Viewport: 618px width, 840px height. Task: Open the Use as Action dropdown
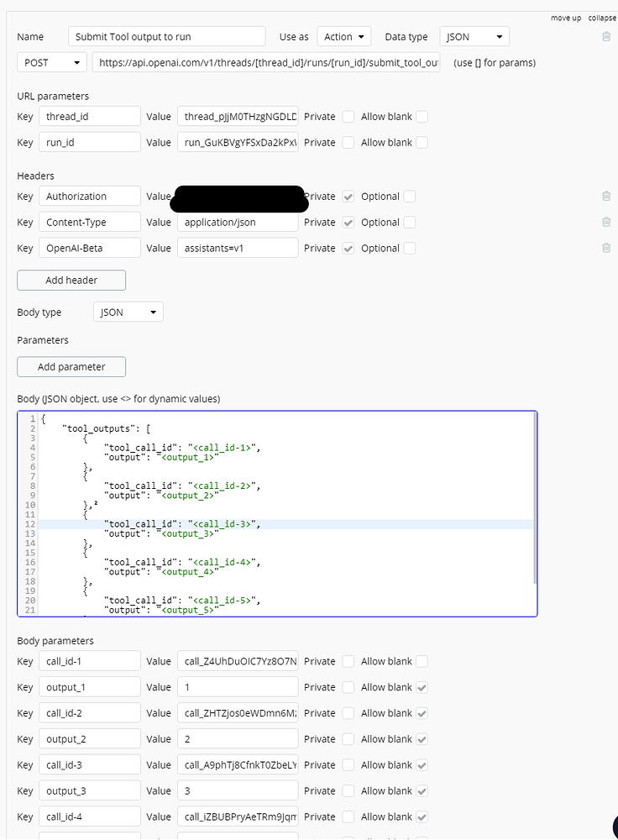pyautogui.click(x=343, y=36)
